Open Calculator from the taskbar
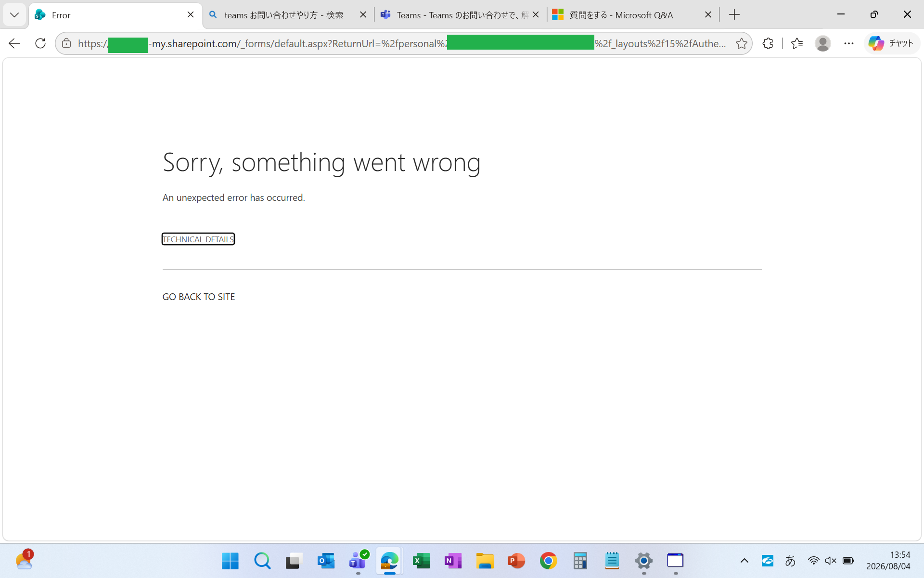 click(580, 561)
